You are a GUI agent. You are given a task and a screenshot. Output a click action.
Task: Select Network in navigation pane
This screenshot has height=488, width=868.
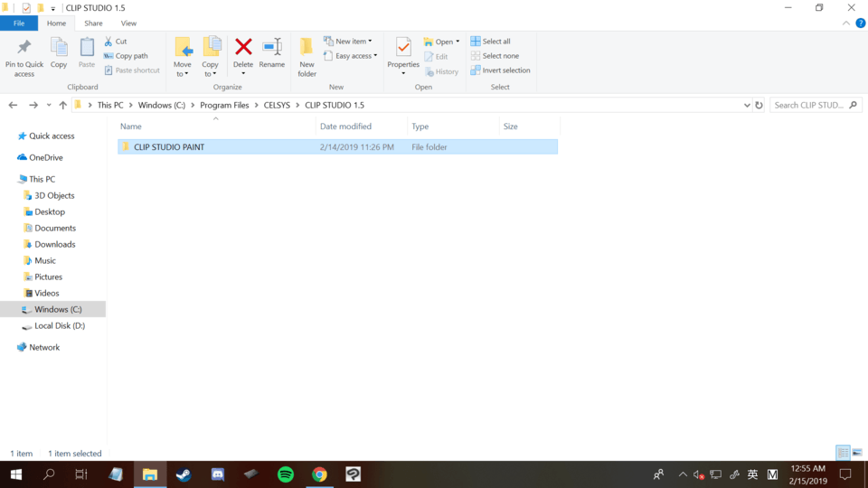pyautogui.click(x=44, y=347)
